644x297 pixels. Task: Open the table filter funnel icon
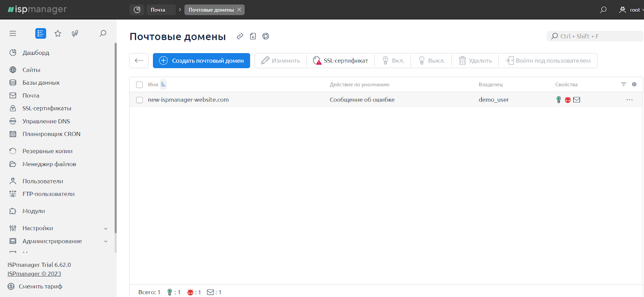tap(623, 84)
